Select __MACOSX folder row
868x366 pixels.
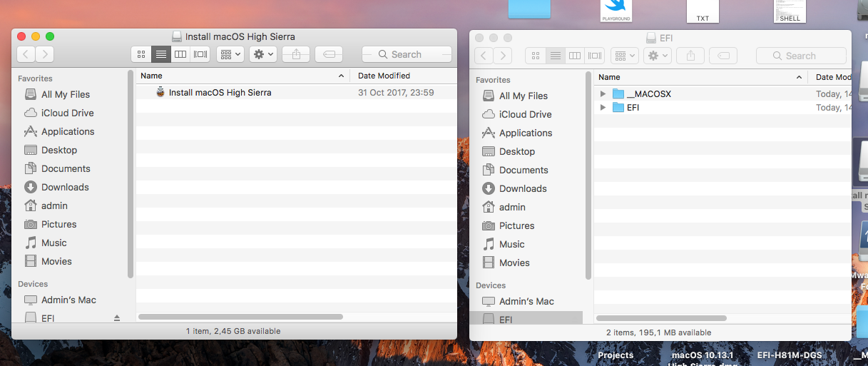723,93
